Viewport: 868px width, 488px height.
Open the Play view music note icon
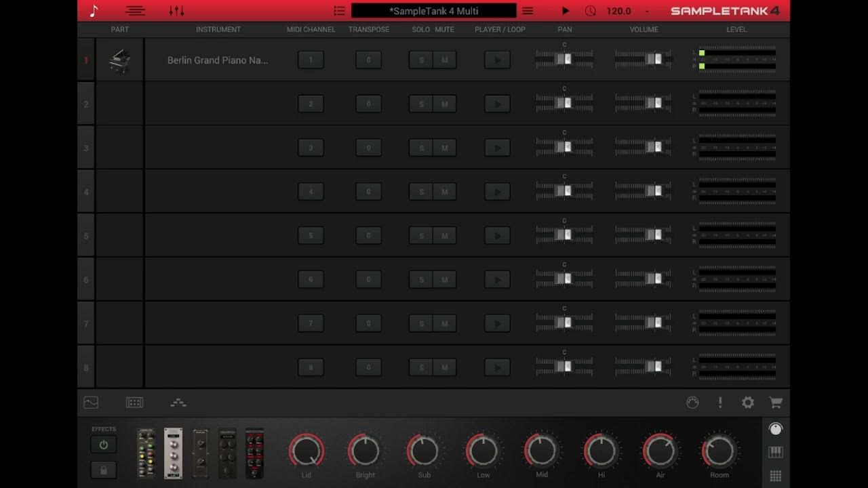[94, 11]
